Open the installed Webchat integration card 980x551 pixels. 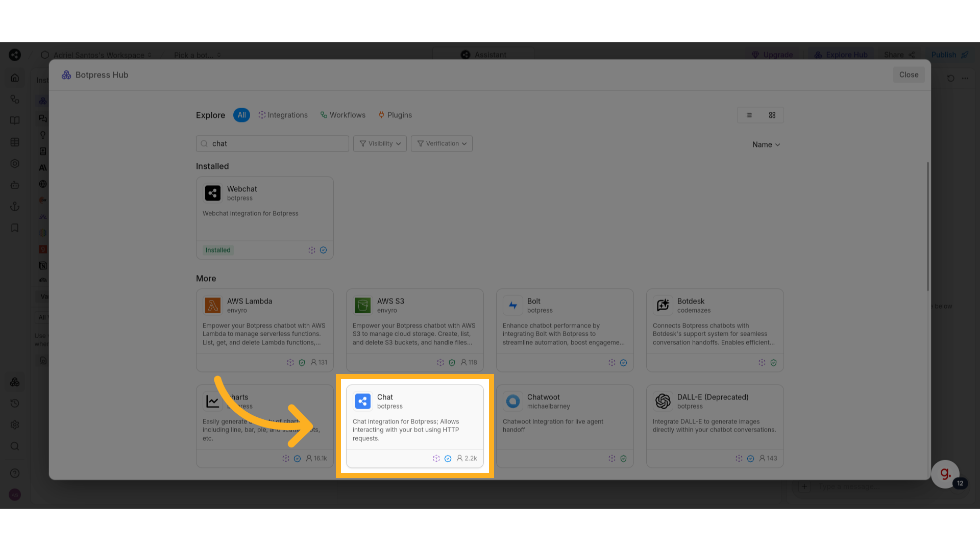(x=264, y=218)
